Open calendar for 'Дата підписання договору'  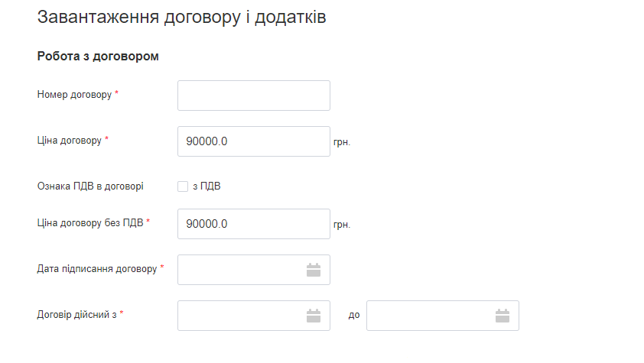click(313, 270)
